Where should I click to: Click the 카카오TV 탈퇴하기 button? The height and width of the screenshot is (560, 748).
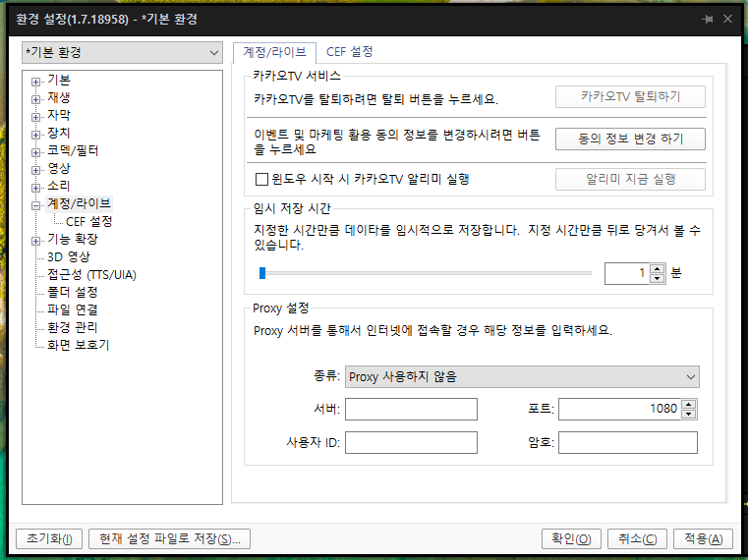click(630, 97)
